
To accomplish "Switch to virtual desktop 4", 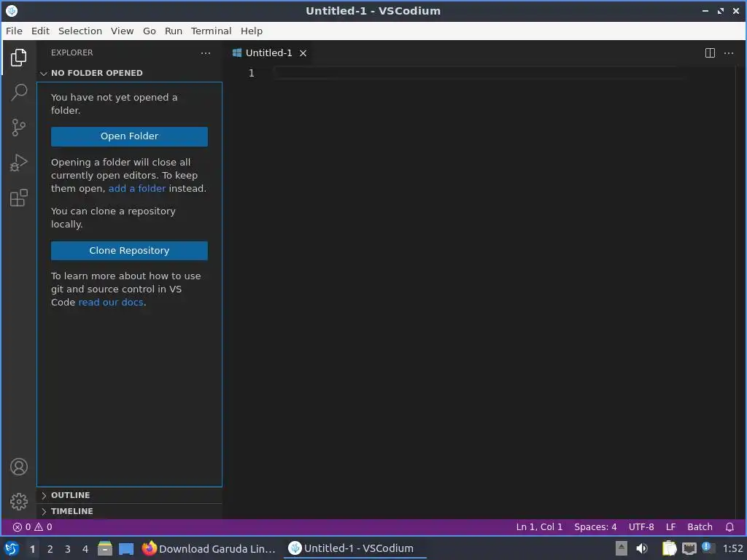I will pyautogui.click(x=85, y=548).
